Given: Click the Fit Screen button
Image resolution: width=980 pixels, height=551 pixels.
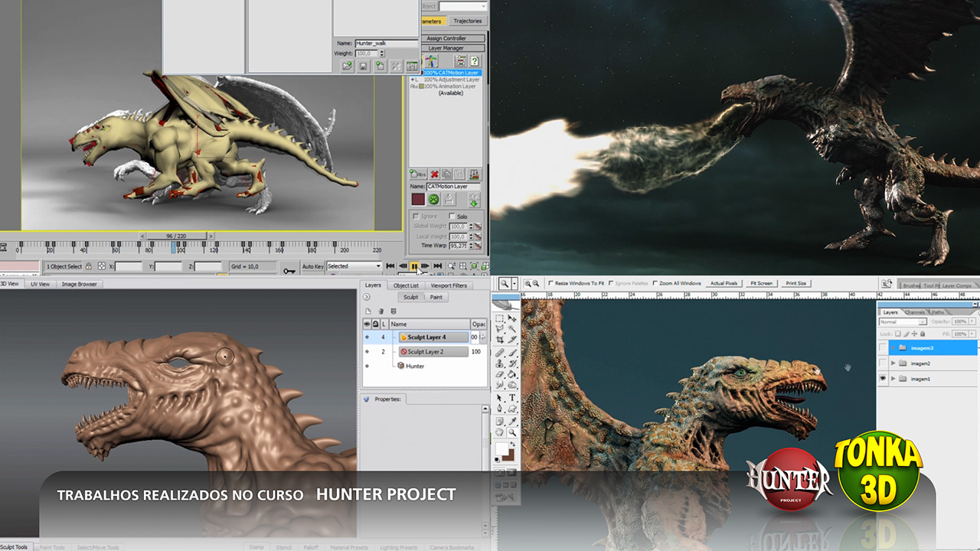Looking at the screenshot, I should click(x=761, y=283).
